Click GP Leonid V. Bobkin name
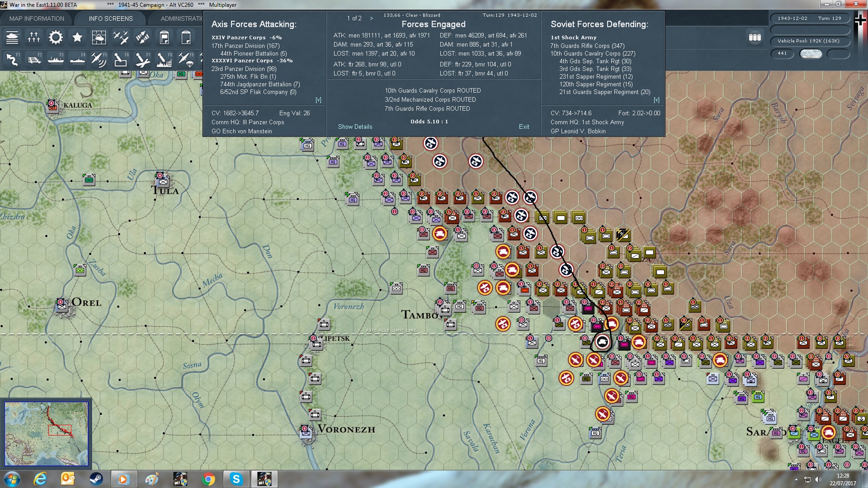The height and width of the screenshot is (488, 868). [578, 131]
